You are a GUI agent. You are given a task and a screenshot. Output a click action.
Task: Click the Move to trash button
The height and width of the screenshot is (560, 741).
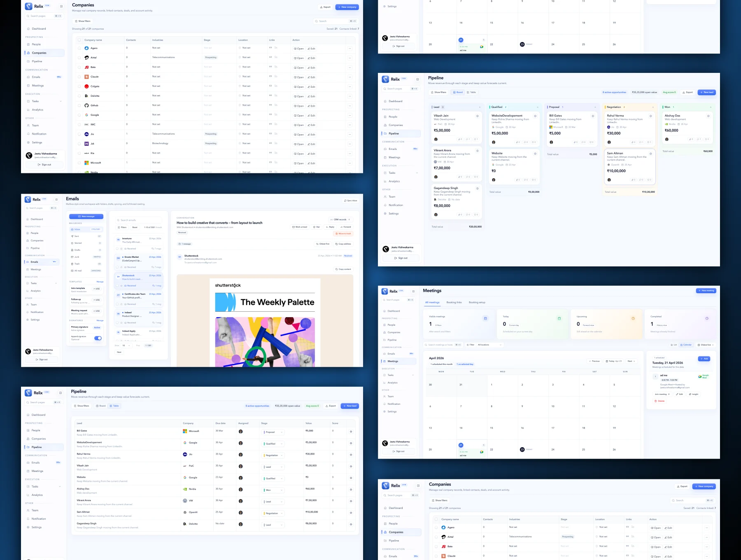(x=343, y=233)
